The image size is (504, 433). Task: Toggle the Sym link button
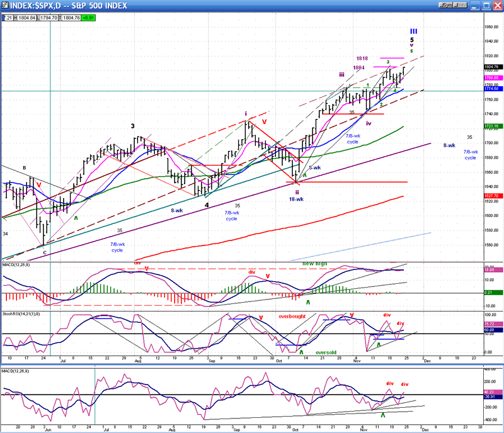[447, 5]
